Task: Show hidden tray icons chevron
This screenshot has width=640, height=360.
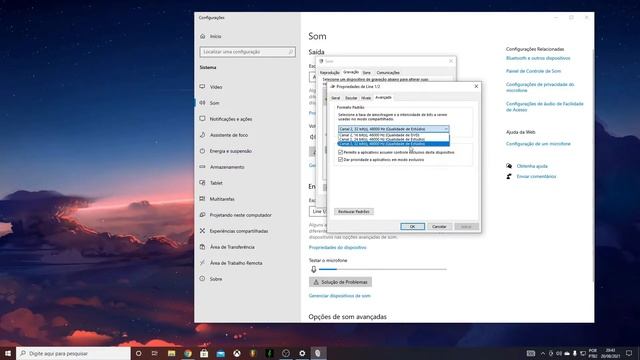Action: pos(543,353)
